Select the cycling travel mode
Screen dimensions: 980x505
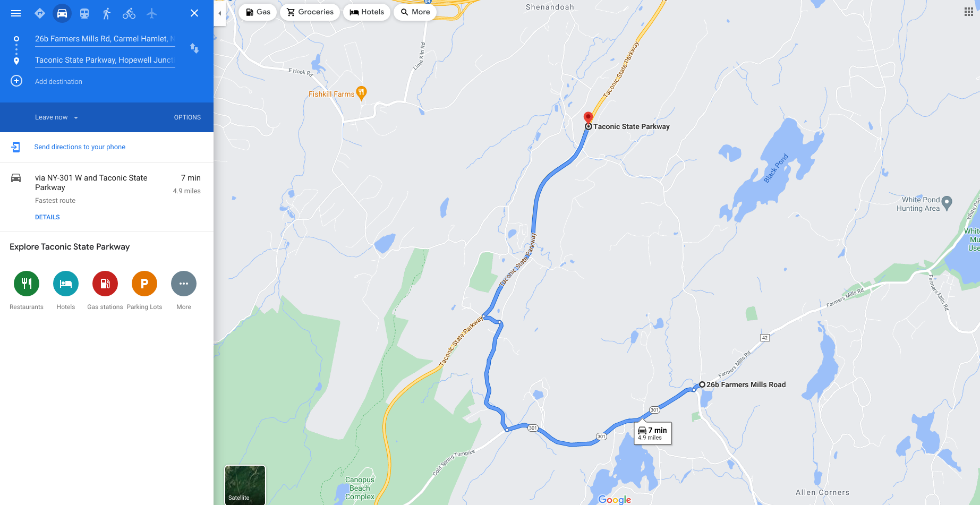click(x=129, y=13)
